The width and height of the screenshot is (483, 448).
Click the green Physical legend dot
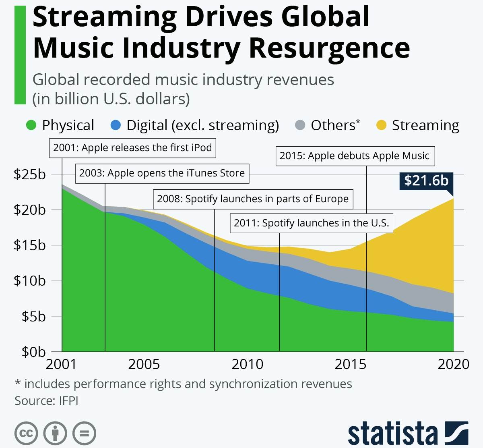pos(31,125)
